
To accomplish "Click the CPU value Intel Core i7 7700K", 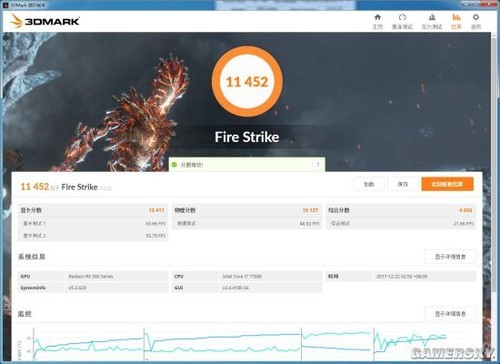I will [242, 276].
